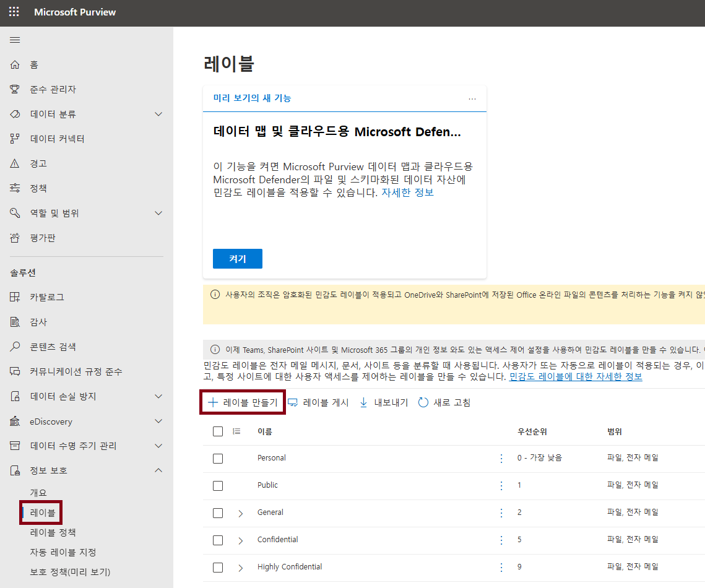
Task: Check the Personal label checkbox
Action: pyautogui.click(x=218, y=459)
